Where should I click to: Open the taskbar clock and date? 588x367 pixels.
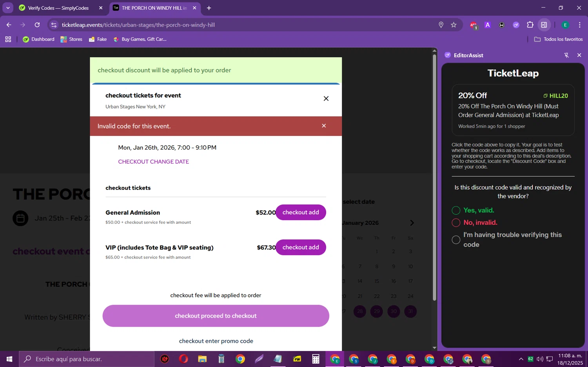point(570,359)
